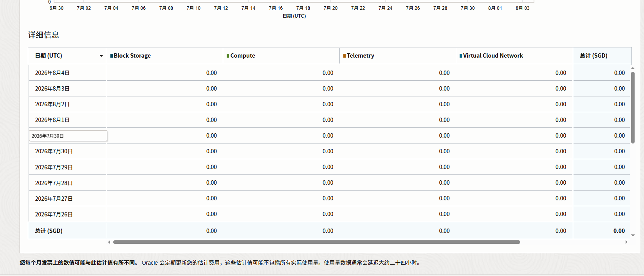Screen dimensions: 644x276
Task: Select the 2026年8月1日 row date
Action: [52, 120]
